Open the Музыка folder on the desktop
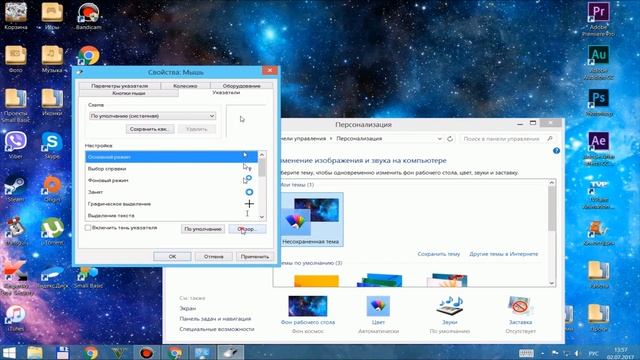 [52, 59]
